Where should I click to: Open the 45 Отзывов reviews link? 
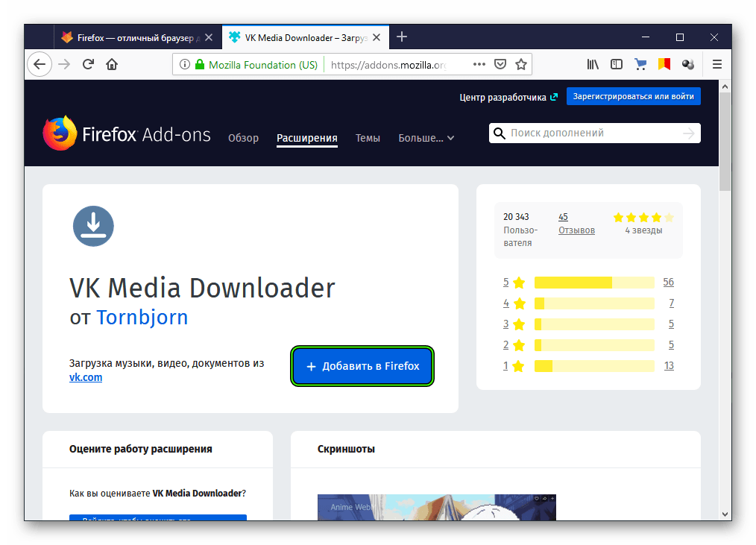[576, 224]
